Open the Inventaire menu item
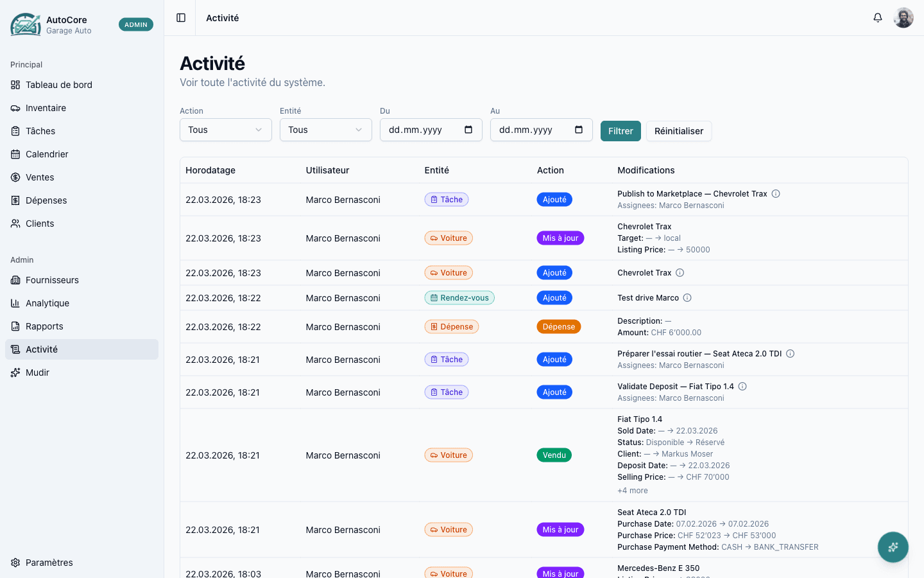The height and width of the screenshot is (578, 924). click(x=46, y=108)
